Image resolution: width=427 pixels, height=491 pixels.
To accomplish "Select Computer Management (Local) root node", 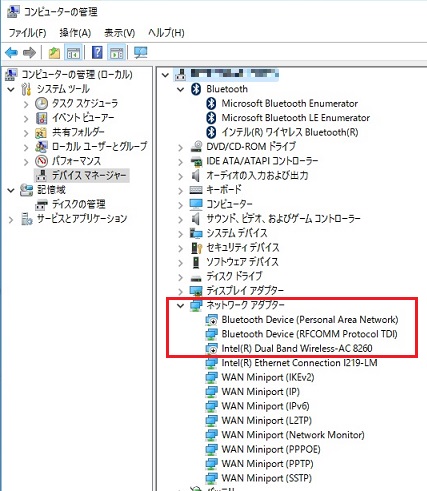I will pyautogui.click(x=77, y=75).
